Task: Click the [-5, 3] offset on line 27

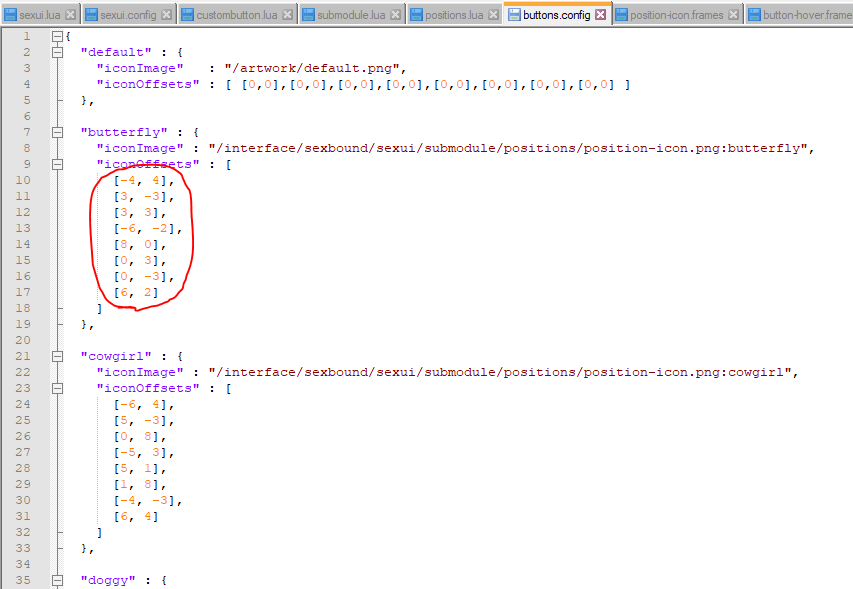Action: 141,452
